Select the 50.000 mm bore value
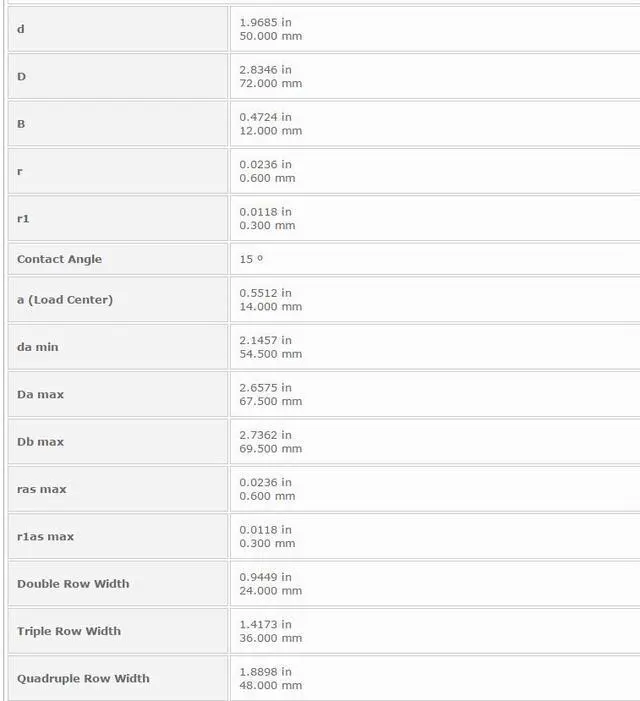The height and width of the screenshot is (701, 640). pyautogui.click(x=270, y=36)
